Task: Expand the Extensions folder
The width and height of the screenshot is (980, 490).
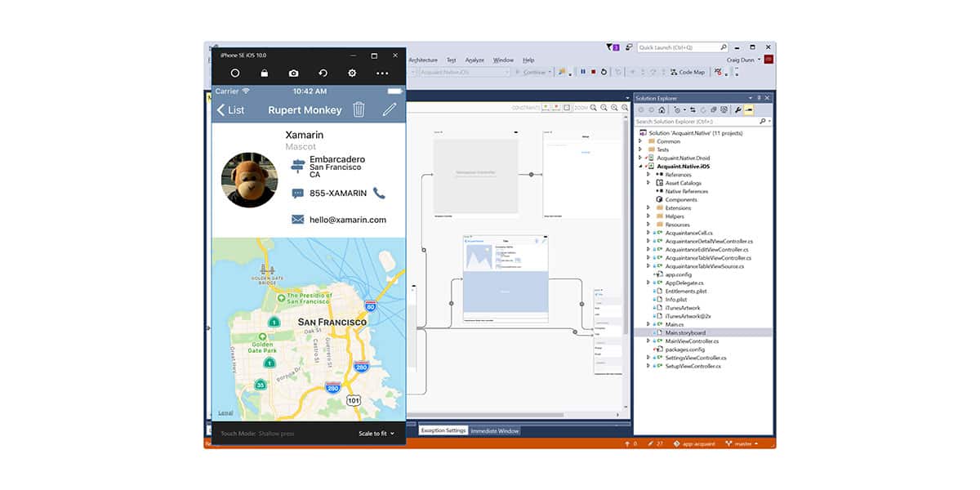Action: pos(648,208)
